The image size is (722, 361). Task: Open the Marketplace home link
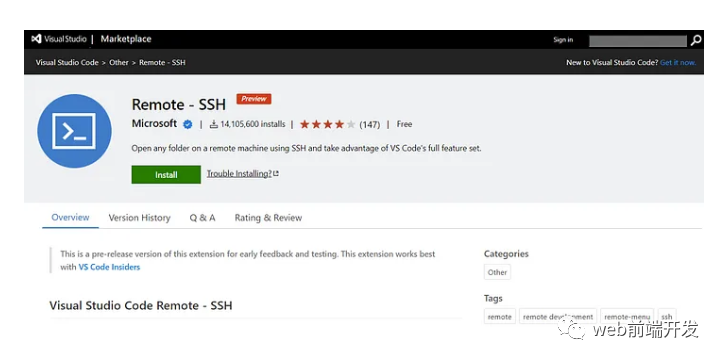pos(126,39)
